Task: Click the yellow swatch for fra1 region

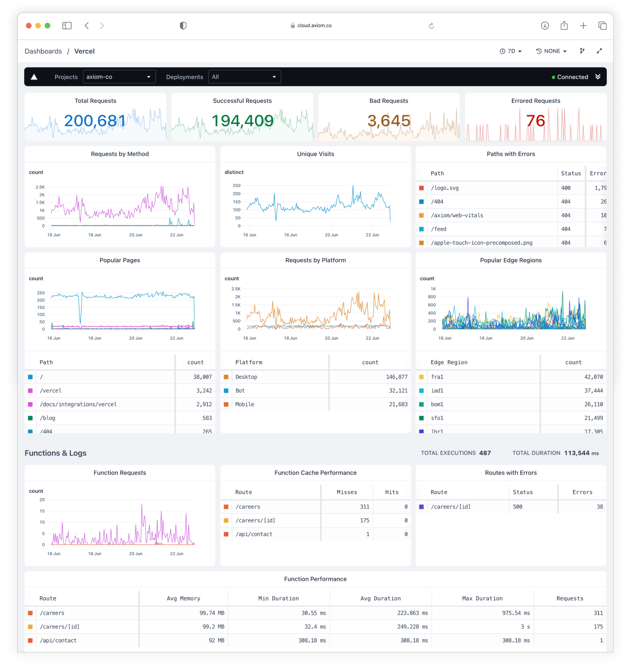Action: coord(421,377)
